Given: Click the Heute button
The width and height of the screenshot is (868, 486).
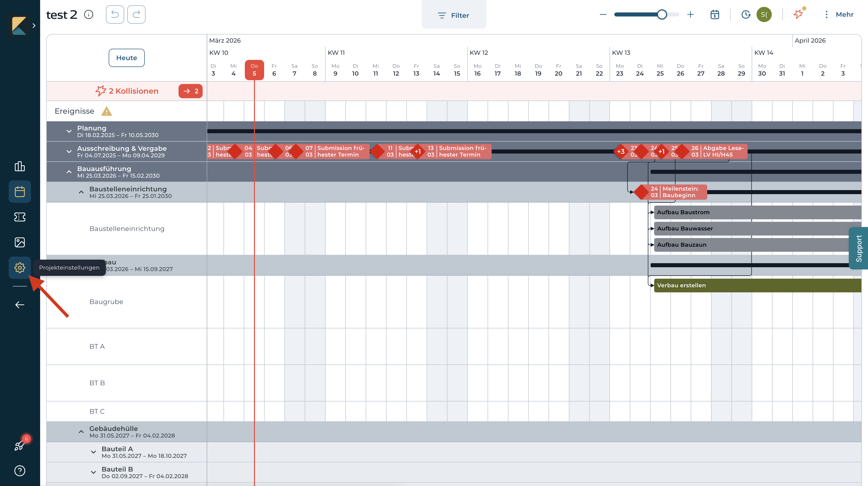Looking at the screenshot, I should (x=127, y=58).
